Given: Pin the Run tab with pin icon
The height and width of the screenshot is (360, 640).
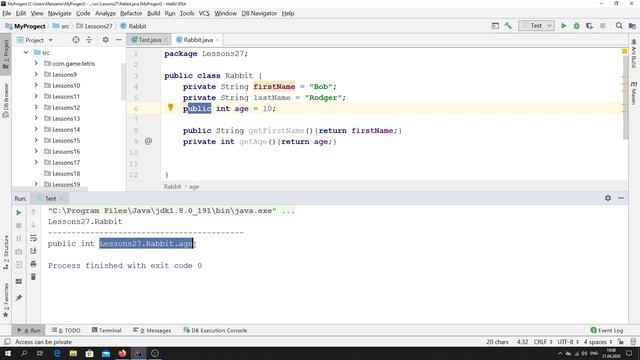Looking at the screenshot, I should click(x=19, y=298).
